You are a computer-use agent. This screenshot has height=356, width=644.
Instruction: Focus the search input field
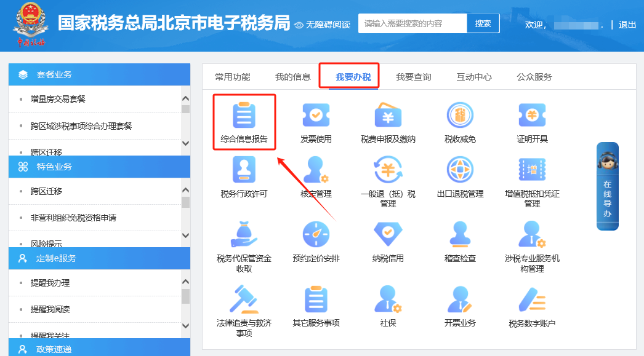pos(413,23)
